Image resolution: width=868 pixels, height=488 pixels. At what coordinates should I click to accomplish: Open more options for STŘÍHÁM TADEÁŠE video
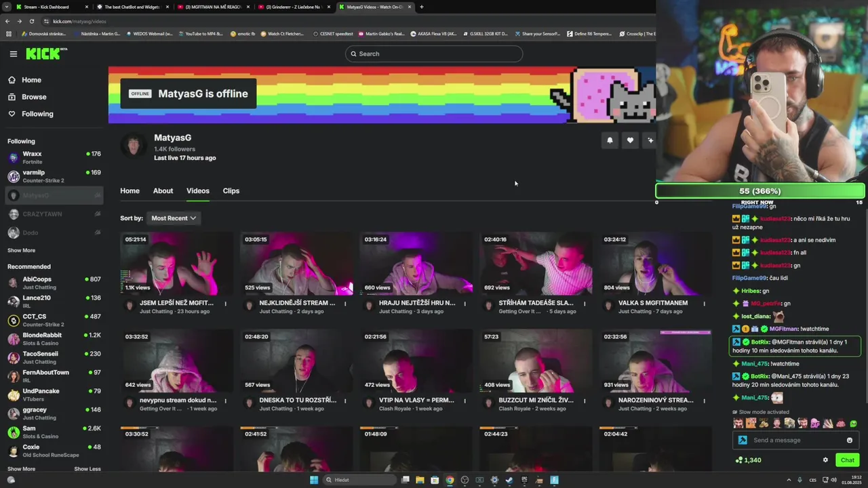585,304
